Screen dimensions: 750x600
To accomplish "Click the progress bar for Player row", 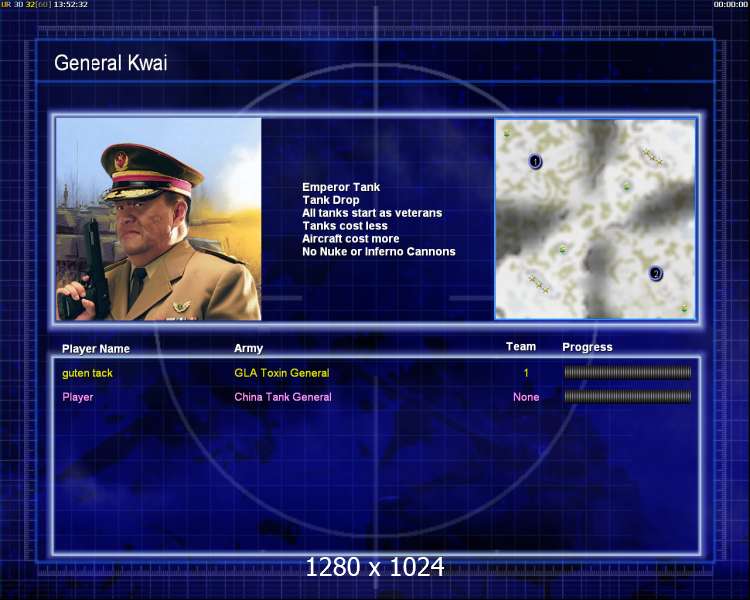I will (628, 396).
